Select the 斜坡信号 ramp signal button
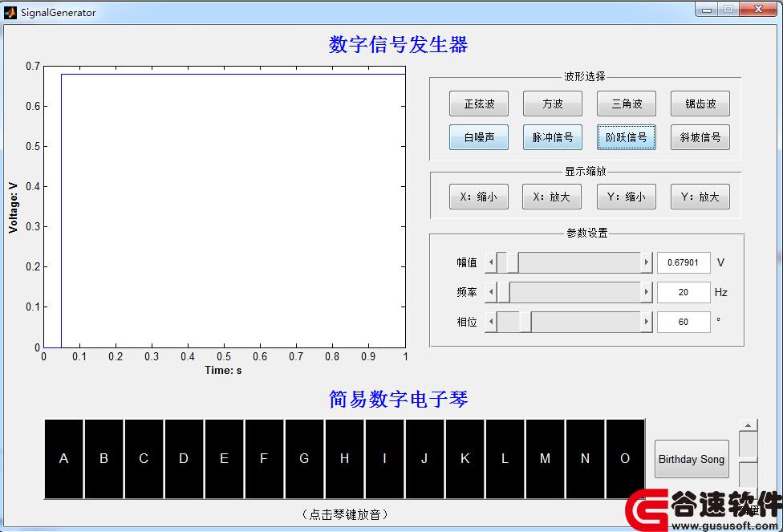This screenshot has height=532, width=783. point(700,137)
